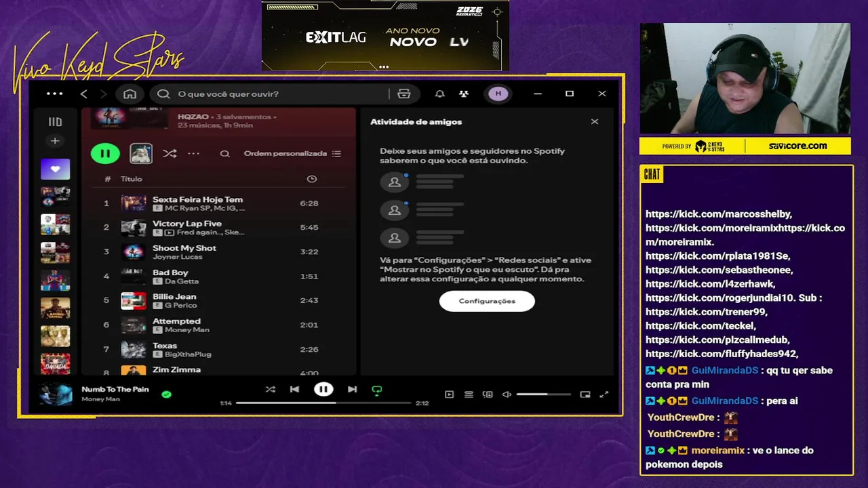This screenshot has width=868, height=488.
Task: Go forward with the right arrow
Action: click(x=104, y=94)
